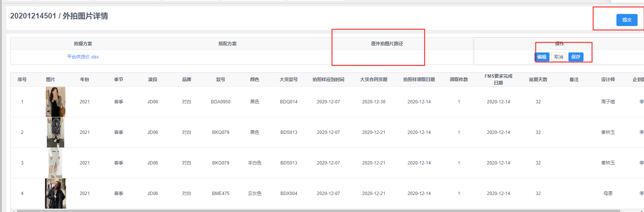
Task: Click the horizontal scrollbar below the table
Action: [x=317, y=210]
